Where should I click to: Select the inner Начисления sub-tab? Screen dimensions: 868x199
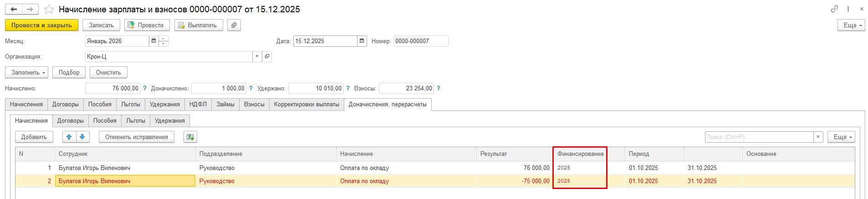[31, 121]
